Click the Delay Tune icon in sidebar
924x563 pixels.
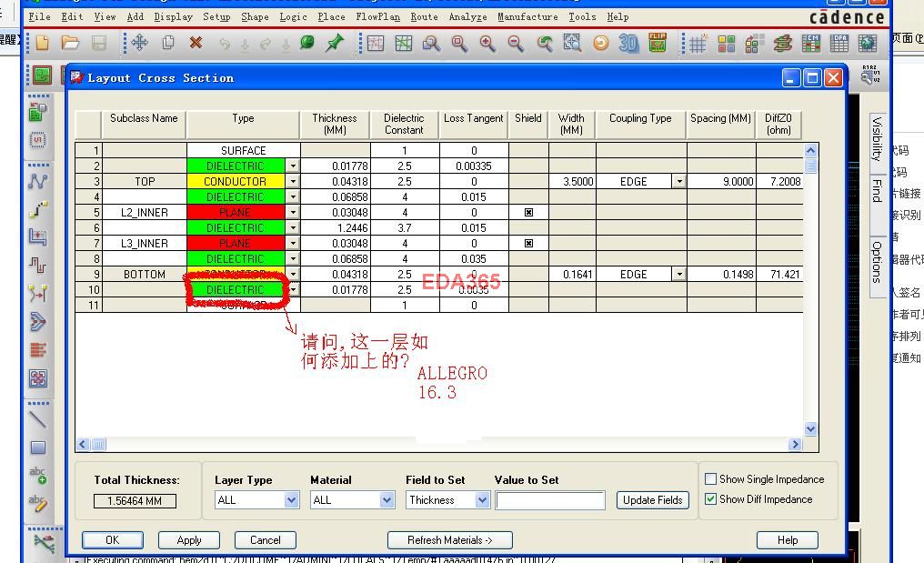point(37,265)
